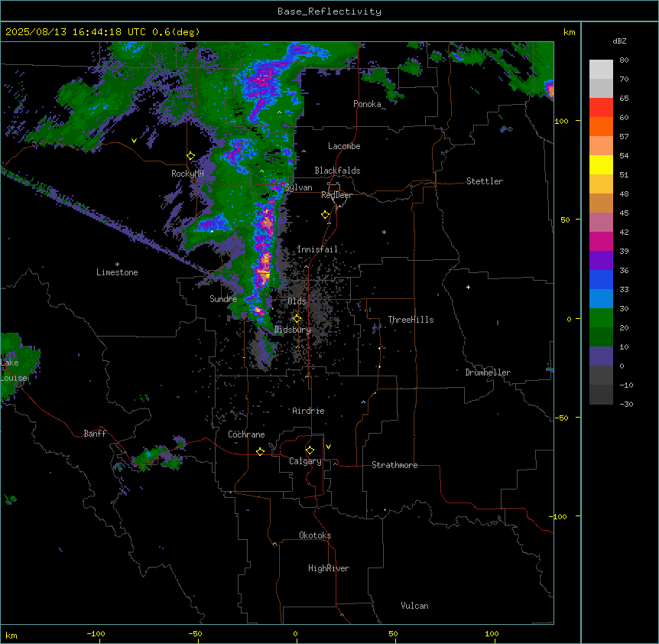The image size is (659, 644).
Task: Select the Okotoks label
Action: pyautogui.click(x=315, y=535)
